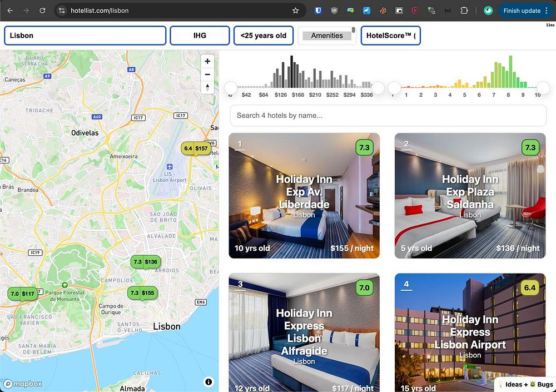Click 7.3 score badge on Saldanha card

pos(530,147)
